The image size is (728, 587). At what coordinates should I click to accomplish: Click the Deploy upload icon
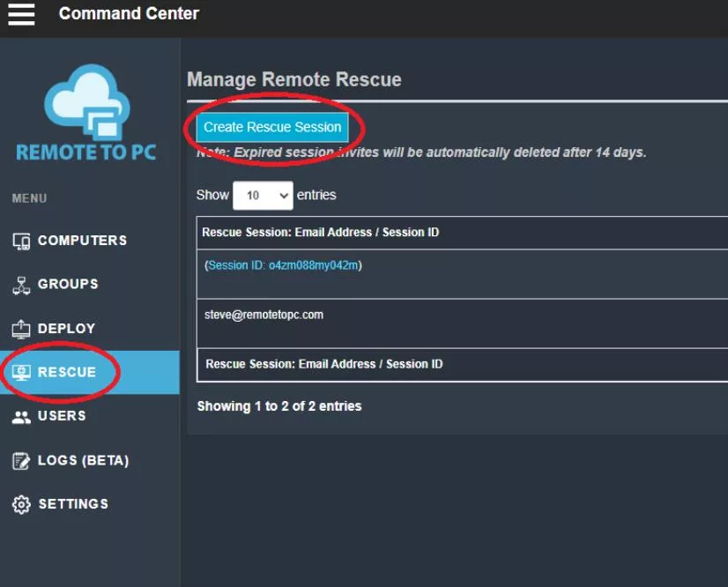click(x=21, y=329)
